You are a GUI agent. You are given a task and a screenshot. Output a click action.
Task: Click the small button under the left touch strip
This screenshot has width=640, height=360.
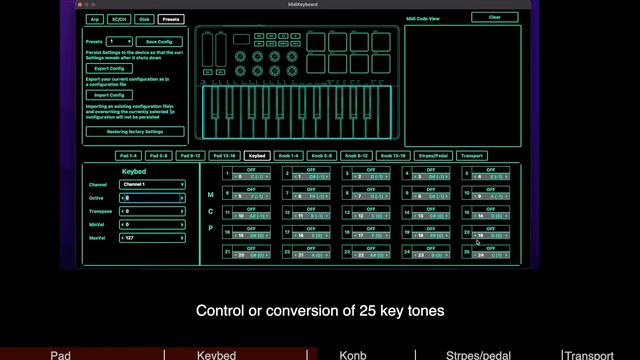click(207, 72)
